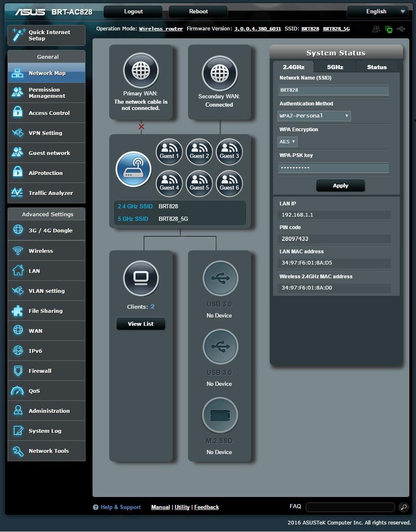
Task: Open WPA Encryption AES dropdown
Action: [288, 142]
